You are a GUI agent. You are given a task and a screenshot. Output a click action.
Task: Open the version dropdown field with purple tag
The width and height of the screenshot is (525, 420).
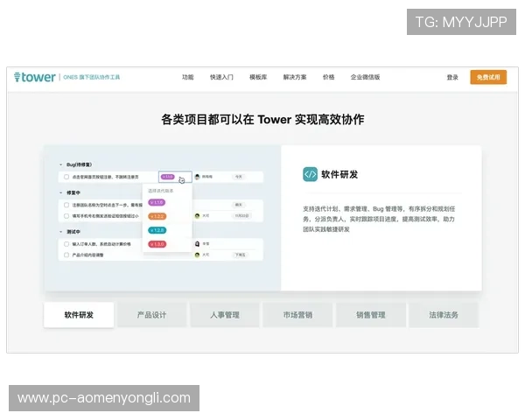(x=175, y=177)
